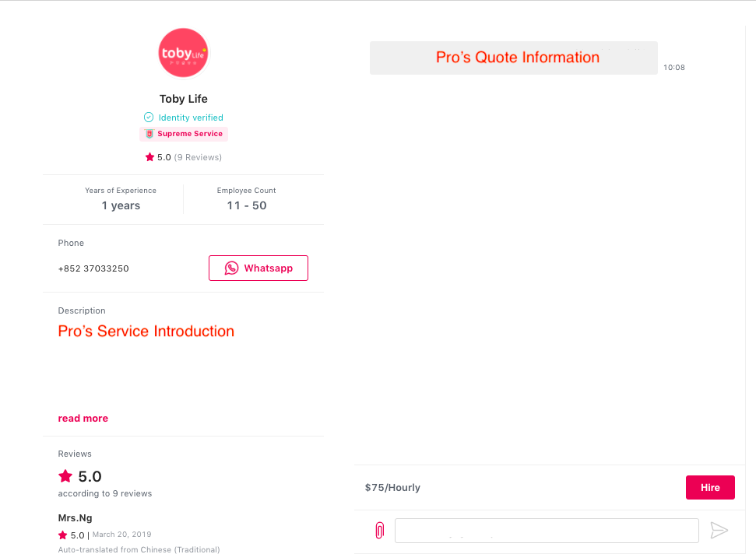Expand description with read more
The image size is (756, 554).
[x=83, y=418]
